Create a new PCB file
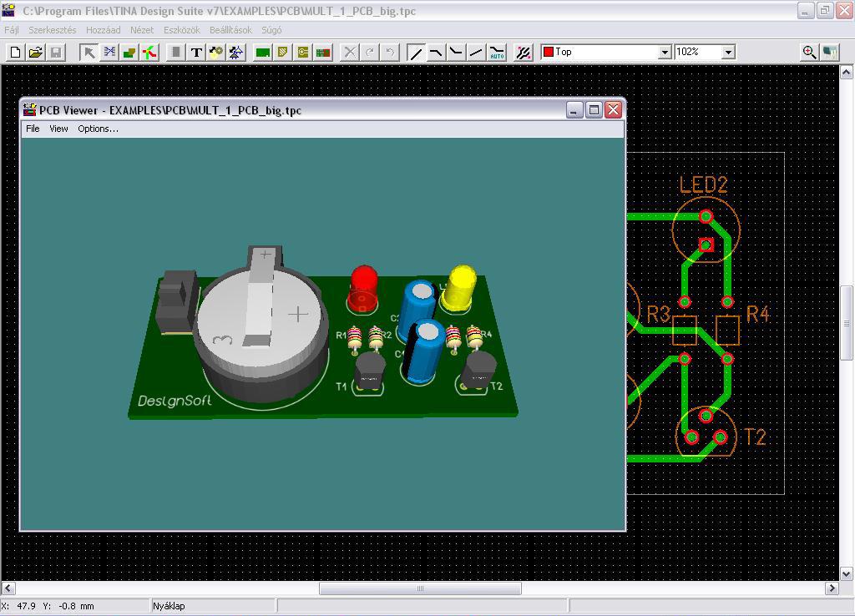The width and height of the screenshot is (855, 616). (x=15, y=53)
